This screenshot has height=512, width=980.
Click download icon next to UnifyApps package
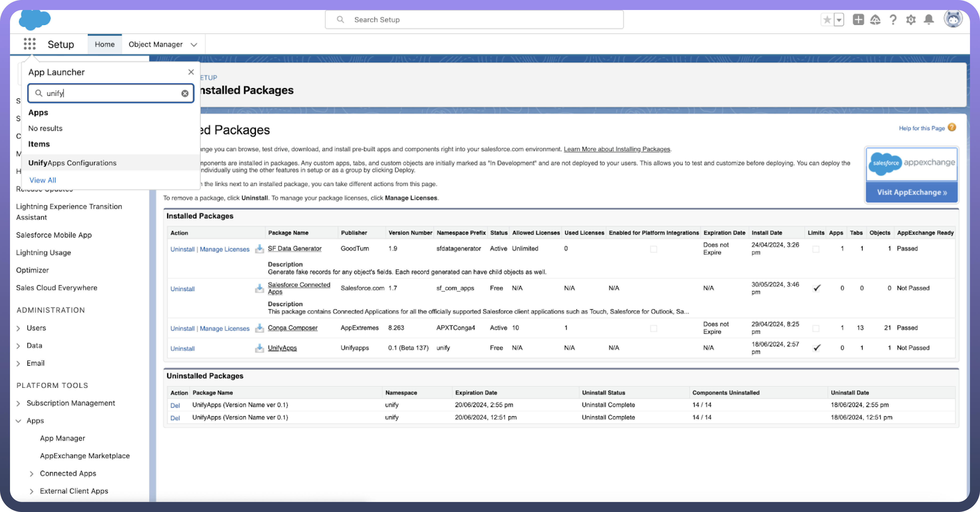pos(259,348)
